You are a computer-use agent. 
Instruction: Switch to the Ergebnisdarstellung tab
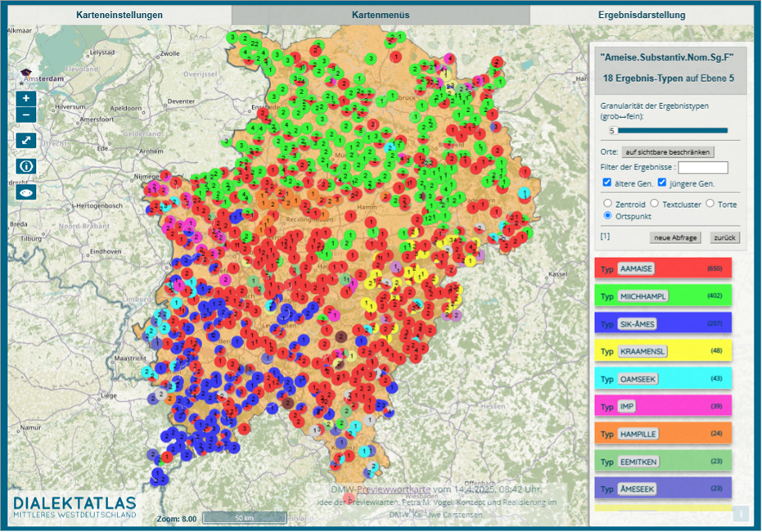(x=642, y=15)
